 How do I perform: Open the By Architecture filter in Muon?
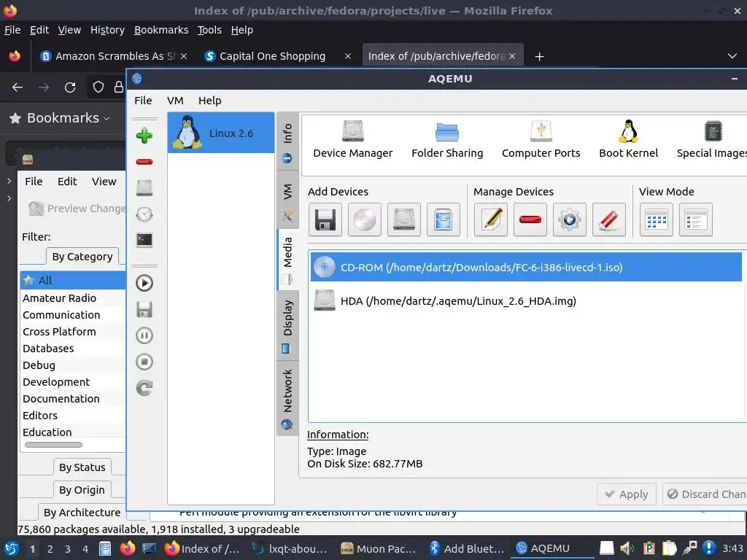82,513
